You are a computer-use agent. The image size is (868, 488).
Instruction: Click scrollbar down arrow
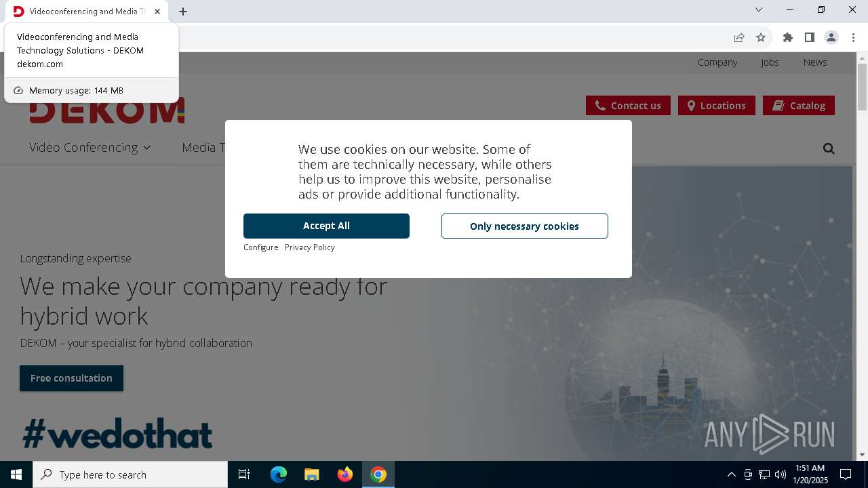coord(862,455)
